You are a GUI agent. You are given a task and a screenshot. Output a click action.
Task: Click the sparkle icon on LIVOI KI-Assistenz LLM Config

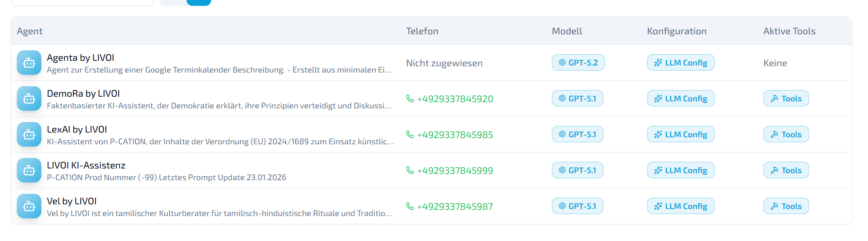[658, 170]
